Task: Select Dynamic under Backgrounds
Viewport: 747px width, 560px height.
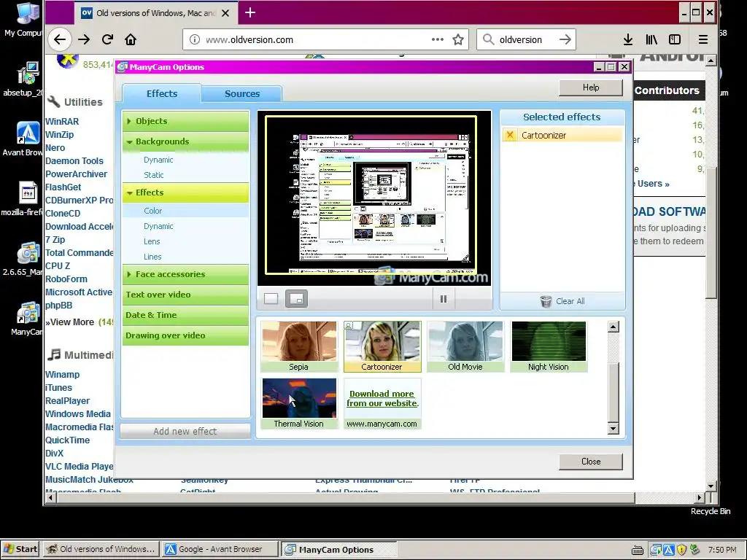Action: pyautogui.click(x=158, y=160)
